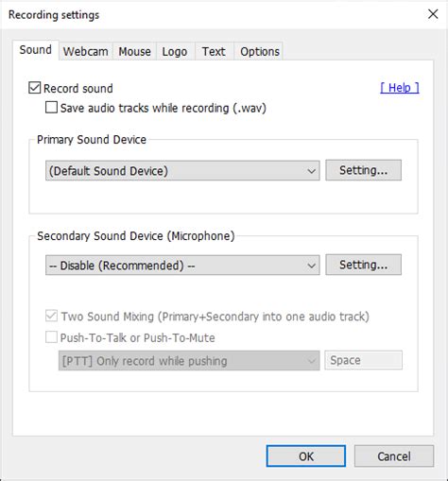This screenshot has height=481, width=448.
Task: Close the Recording settings dialog
Action: pos(433,14)
